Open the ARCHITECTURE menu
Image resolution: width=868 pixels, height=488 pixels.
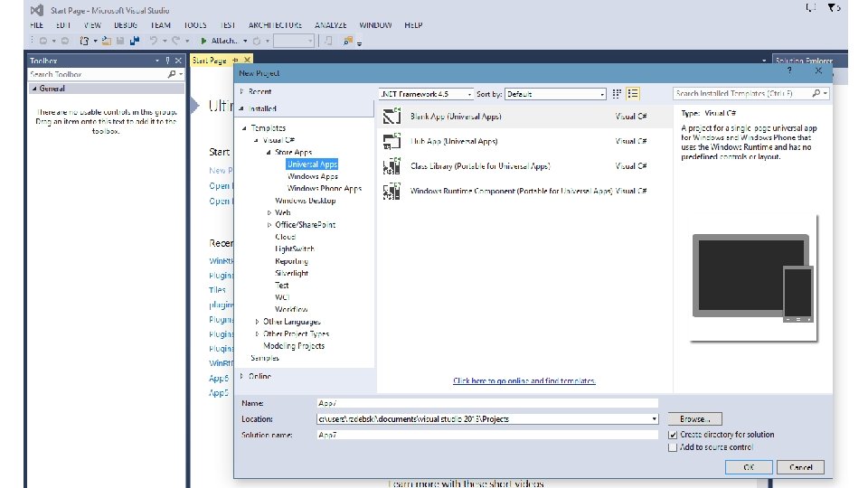(x=275, y=25)
